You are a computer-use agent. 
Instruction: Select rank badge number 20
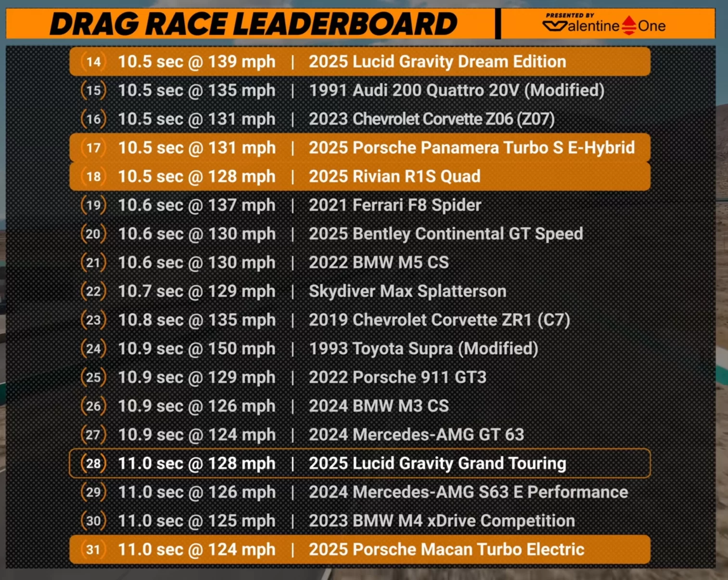pyautogui.click(x=93, y=234)
